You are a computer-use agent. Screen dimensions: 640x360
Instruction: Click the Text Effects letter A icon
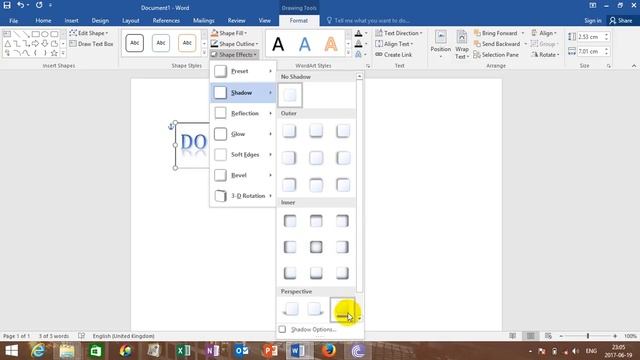(358, 54)
